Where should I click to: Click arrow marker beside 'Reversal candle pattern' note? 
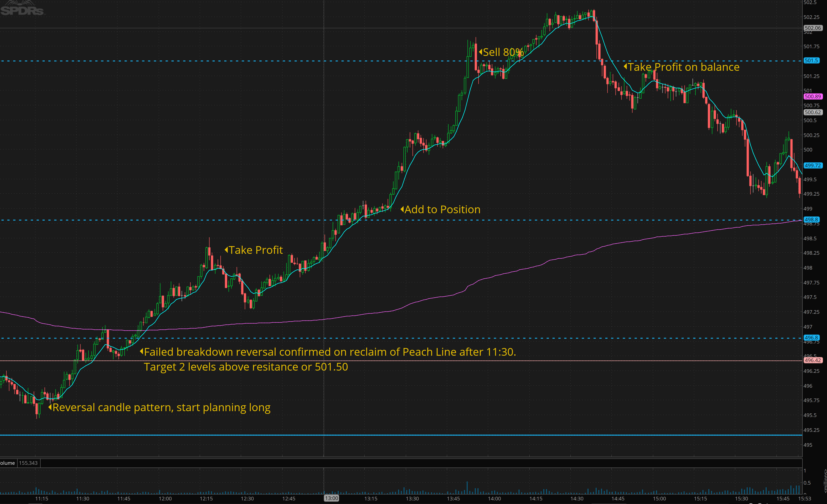(x=50, y=407)
